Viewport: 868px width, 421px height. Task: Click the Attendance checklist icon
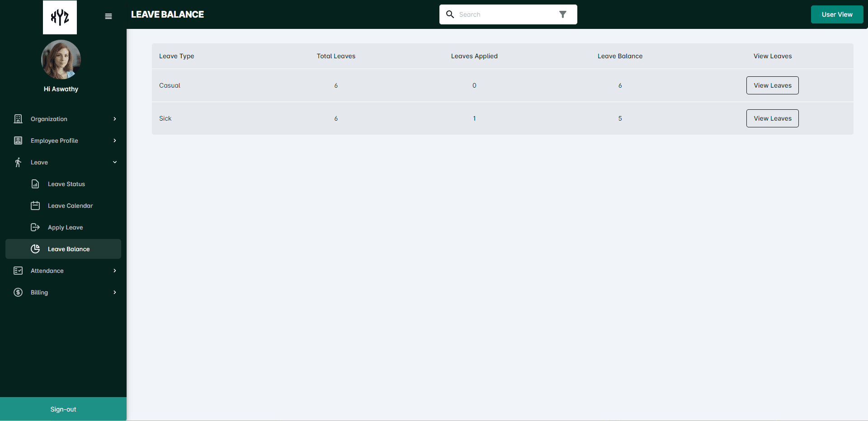coord(18,271)
